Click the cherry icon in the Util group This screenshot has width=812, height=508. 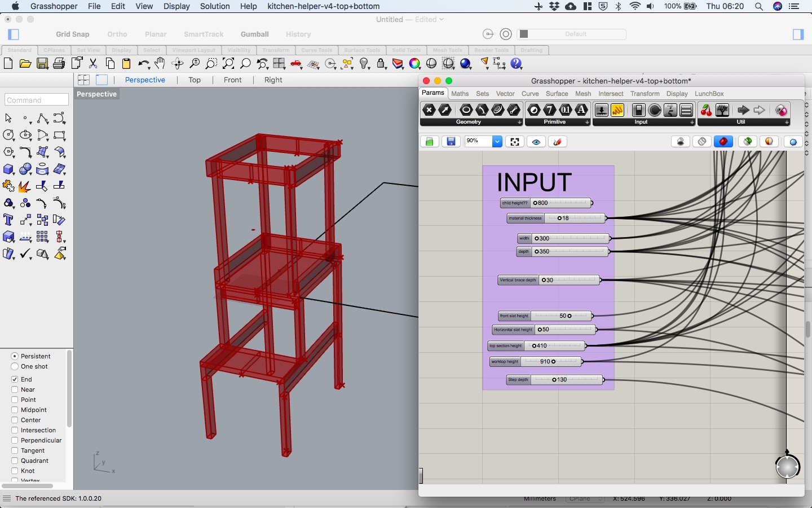706,110
